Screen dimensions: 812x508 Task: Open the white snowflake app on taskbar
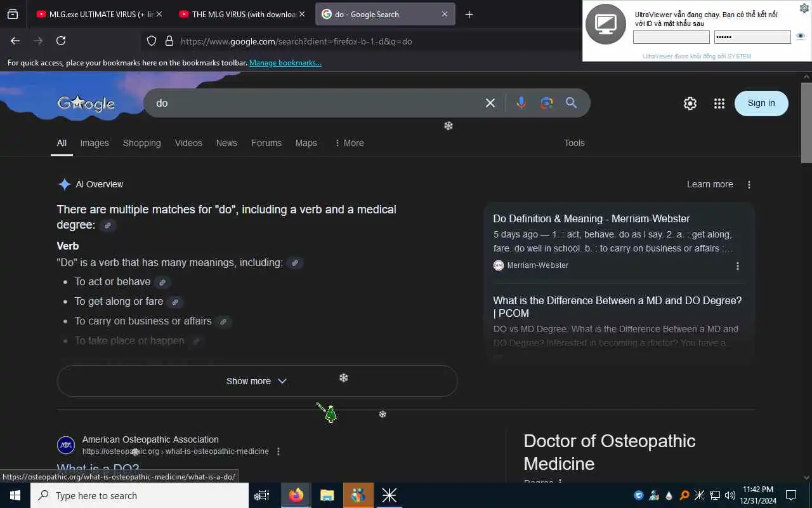(x=390, y=495)
